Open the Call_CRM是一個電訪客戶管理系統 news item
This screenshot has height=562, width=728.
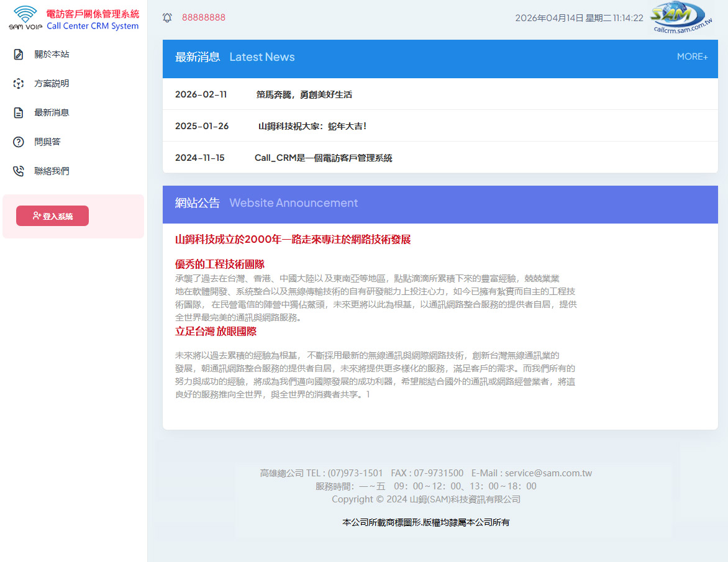click(323, 158)
